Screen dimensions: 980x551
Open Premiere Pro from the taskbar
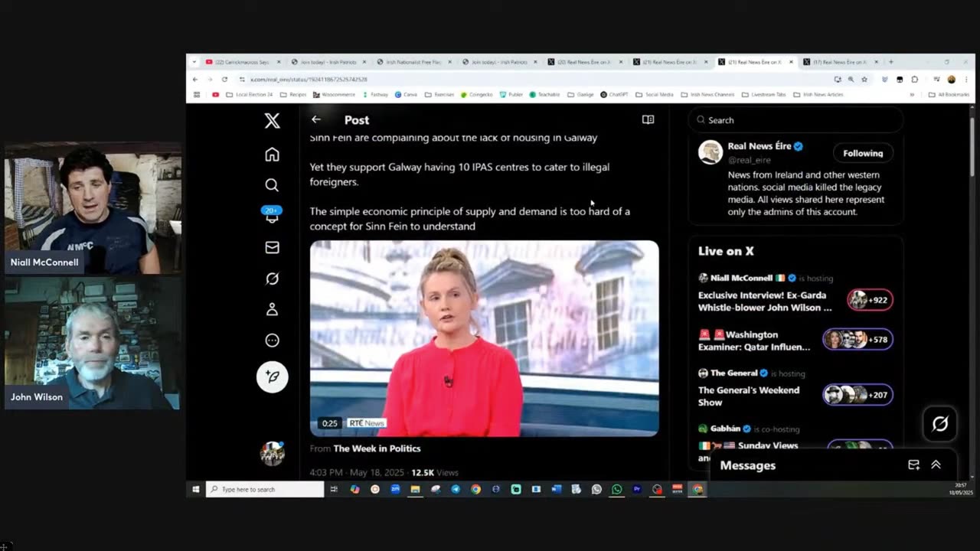[x=636, y=489]
